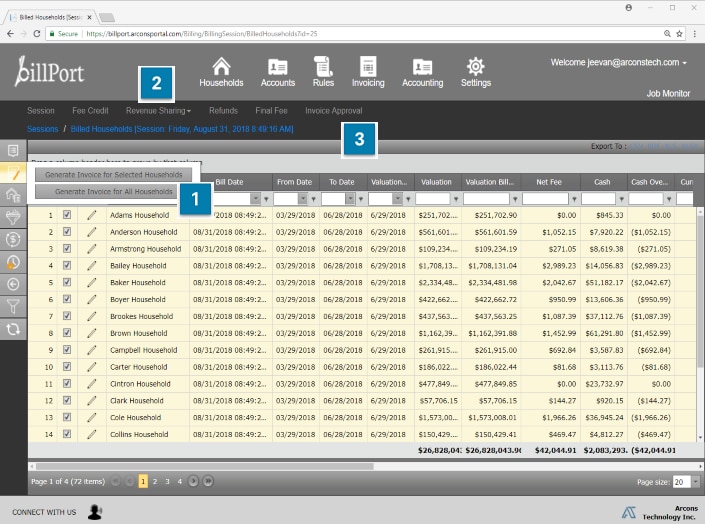Bookmark this page with the star icon

(x=679, y=34)
